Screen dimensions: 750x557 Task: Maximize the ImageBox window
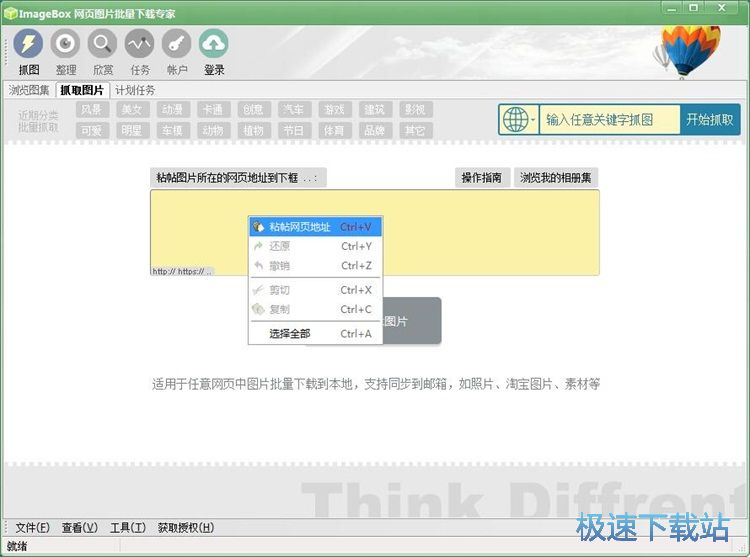(694, 8)
